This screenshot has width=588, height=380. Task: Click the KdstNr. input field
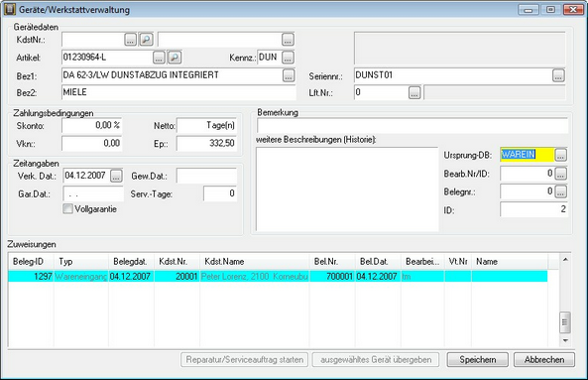tap(92, 40)
